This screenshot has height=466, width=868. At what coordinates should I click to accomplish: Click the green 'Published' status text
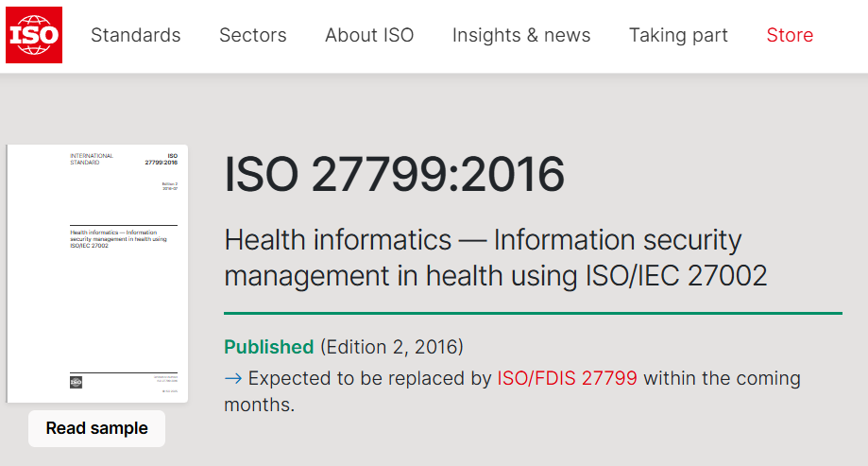coord(268,347)
